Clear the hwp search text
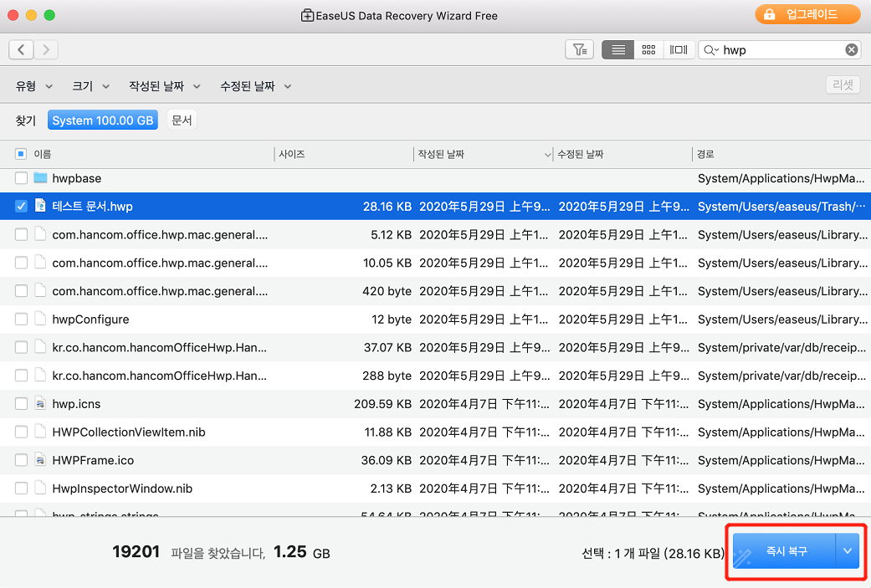This screenshot has height=588, width=871. (x=851, y=50)
